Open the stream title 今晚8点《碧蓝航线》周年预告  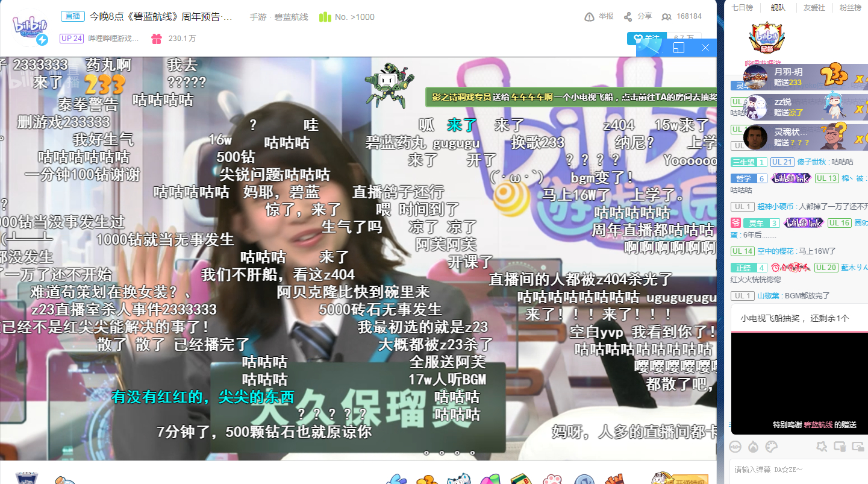(x=161, y=17)
